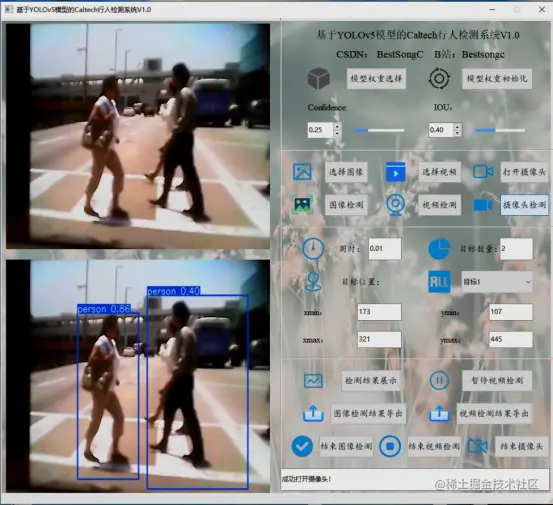The image size is (553, 505).
Task: Click the target-ring model initialization icon
Action: coord(439,78)
